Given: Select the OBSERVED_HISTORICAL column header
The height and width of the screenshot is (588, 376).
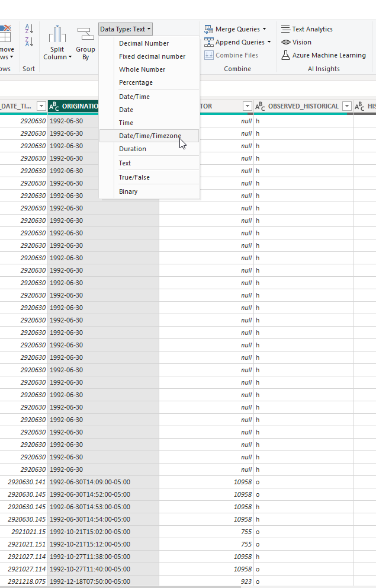Looking at the screenshot, I should 303,106.
